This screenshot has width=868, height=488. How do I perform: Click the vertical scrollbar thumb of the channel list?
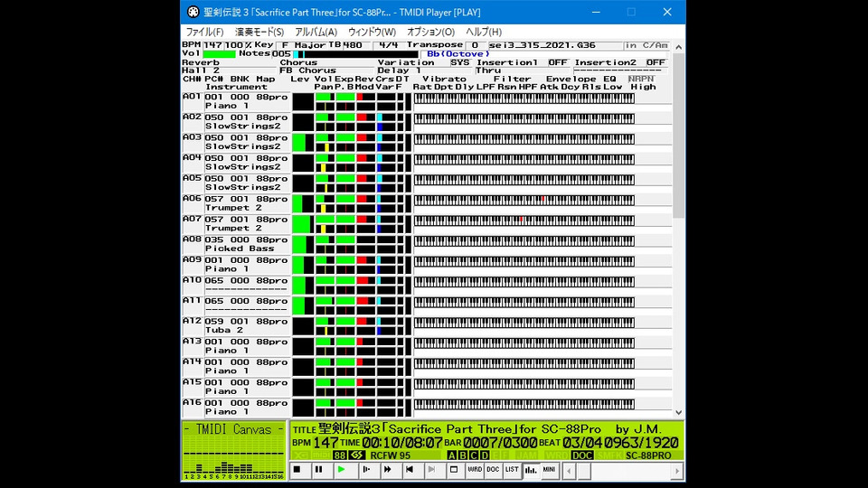pos(679,135)
